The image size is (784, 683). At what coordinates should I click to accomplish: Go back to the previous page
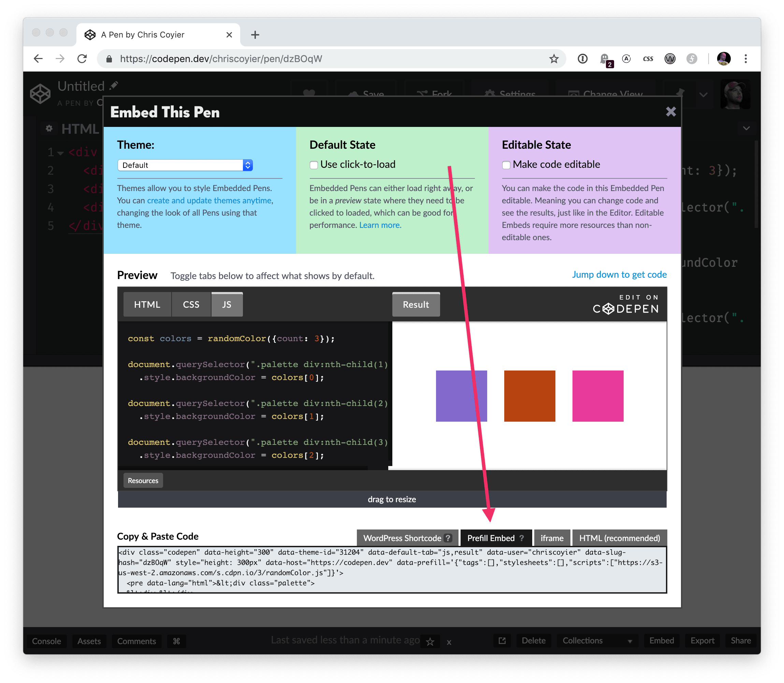pos(38,59)
